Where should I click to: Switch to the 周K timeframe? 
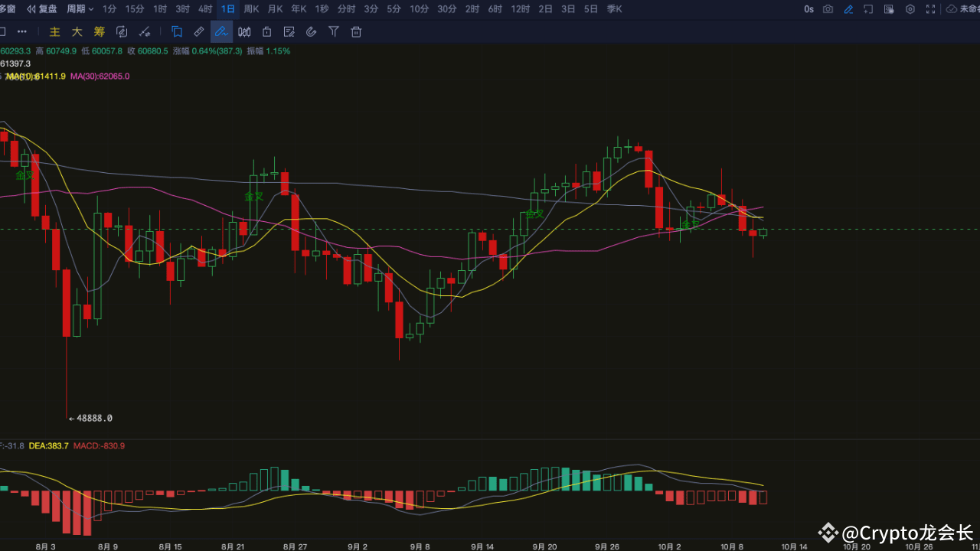click(251, 9)
